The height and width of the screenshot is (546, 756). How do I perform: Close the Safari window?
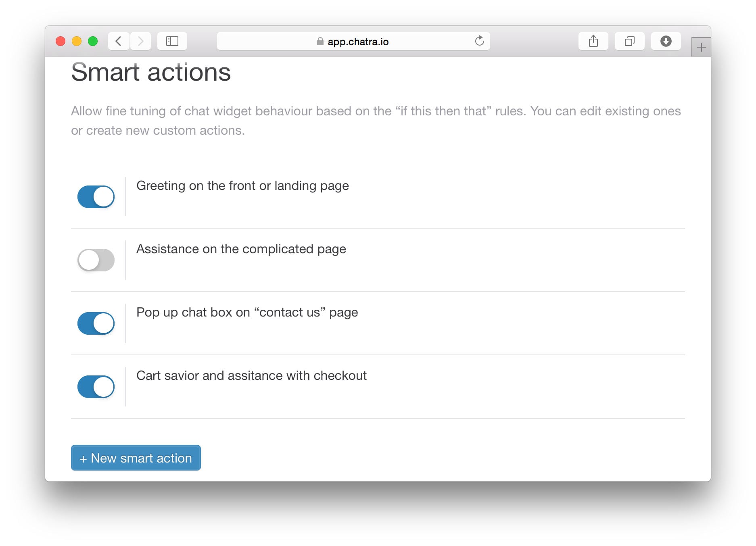click(x=61, y=41)
